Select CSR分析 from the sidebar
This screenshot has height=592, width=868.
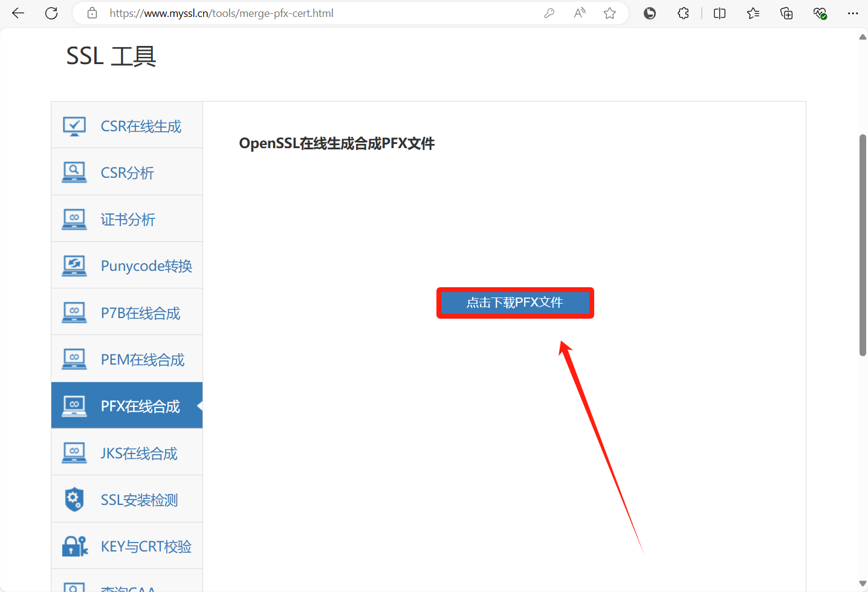point(127,172)
